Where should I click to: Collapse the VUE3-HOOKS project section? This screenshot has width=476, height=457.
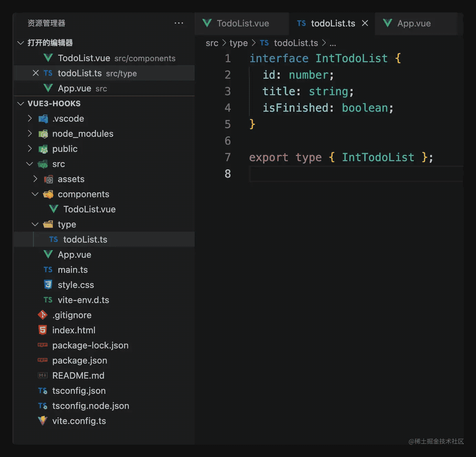point(21,103)
